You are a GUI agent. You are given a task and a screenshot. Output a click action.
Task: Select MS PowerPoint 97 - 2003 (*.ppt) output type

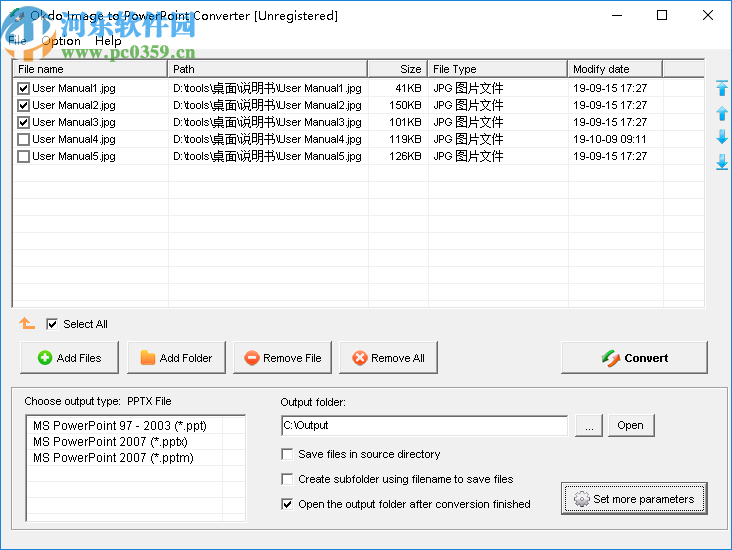pyautogui.click(x=120, y=426)
